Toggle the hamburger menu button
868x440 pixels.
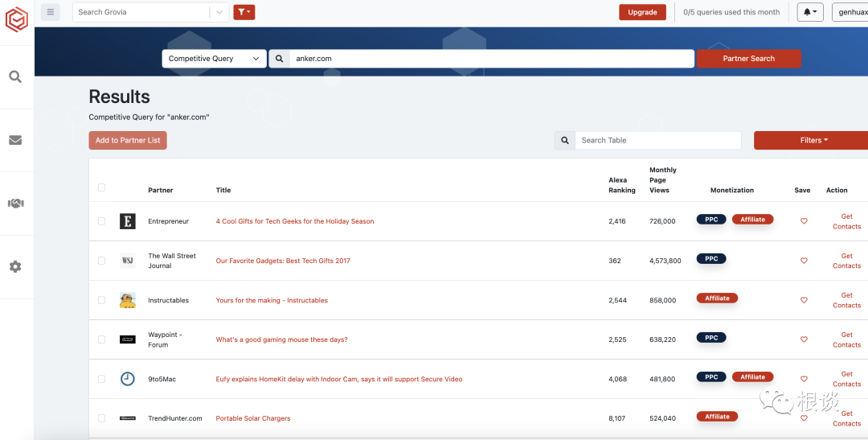click(x=51, y=11)
